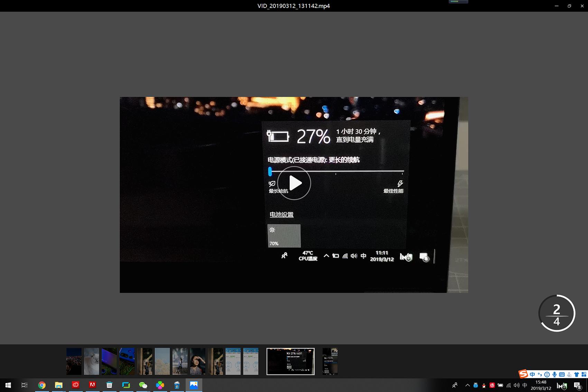Open Google Chrome from the taskbar
Image resolution: width=588 pixels, height=392 pixels.
[x=42, y=385]
